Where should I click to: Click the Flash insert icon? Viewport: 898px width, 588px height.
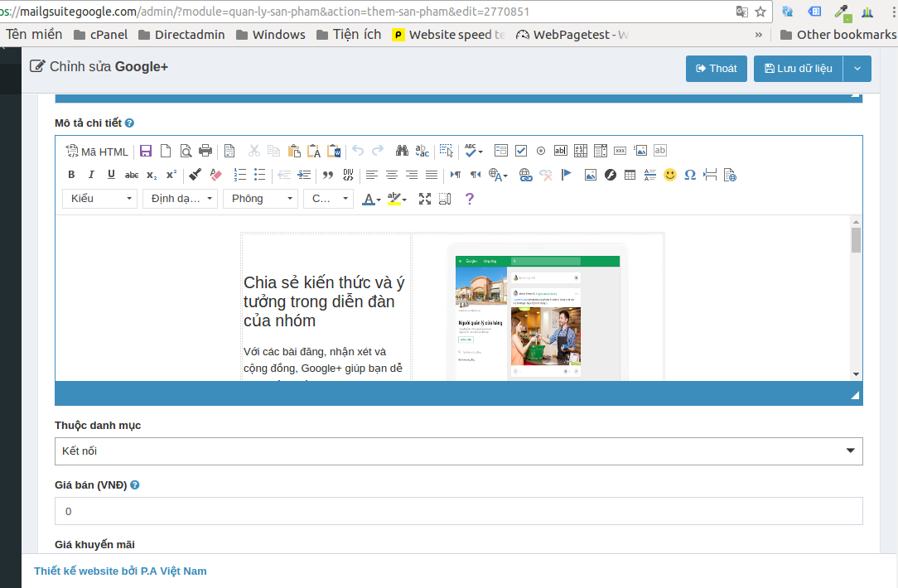611,175
